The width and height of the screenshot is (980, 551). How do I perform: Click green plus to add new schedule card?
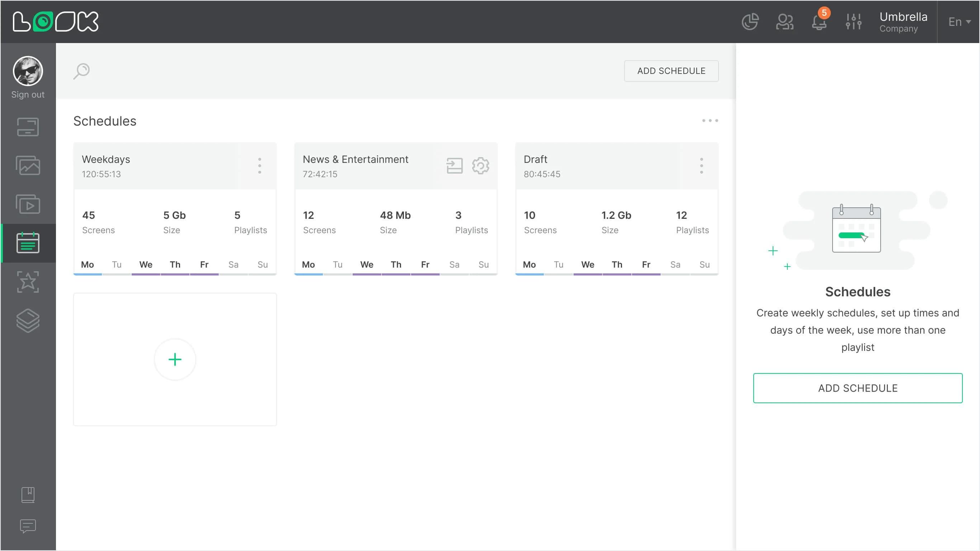tap(175, 359)
